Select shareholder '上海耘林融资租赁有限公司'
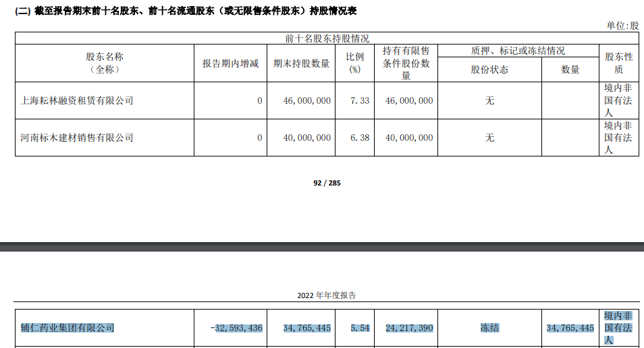This screenshot has width=644, height=348. click(77, 100)
